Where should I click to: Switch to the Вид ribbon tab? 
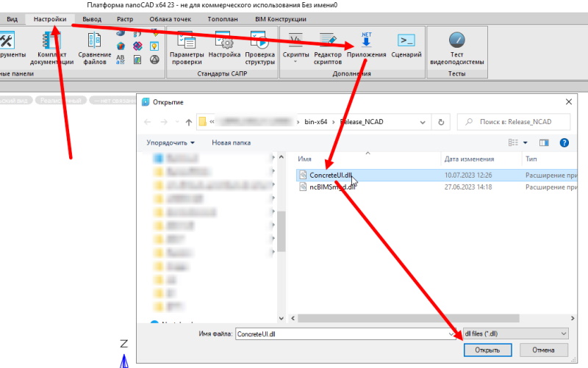coord(12,19)
